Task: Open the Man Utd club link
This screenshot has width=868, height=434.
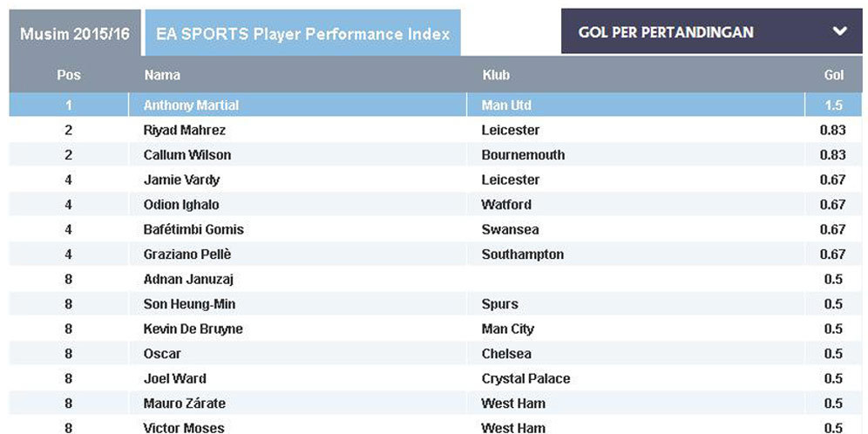Action: (x=506, y=105)
